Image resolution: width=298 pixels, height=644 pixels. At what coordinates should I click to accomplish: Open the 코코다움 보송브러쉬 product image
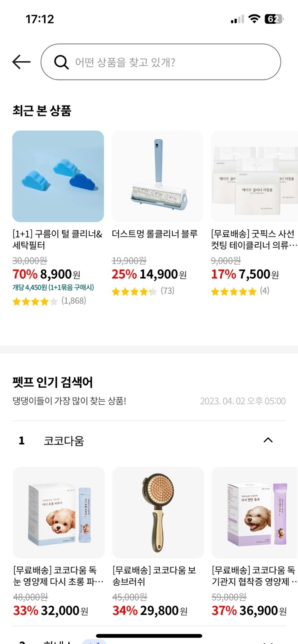(158, 513)
